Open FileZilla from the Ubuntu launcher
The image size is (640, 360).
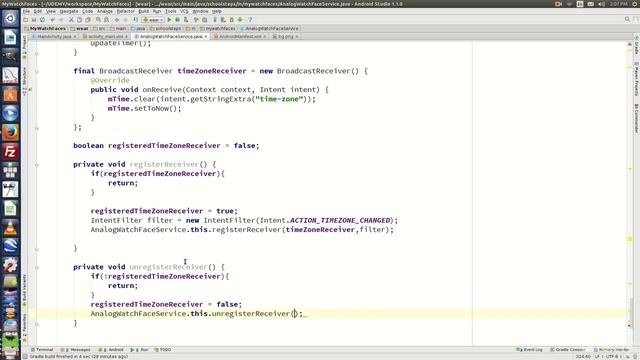click(10, 152)
